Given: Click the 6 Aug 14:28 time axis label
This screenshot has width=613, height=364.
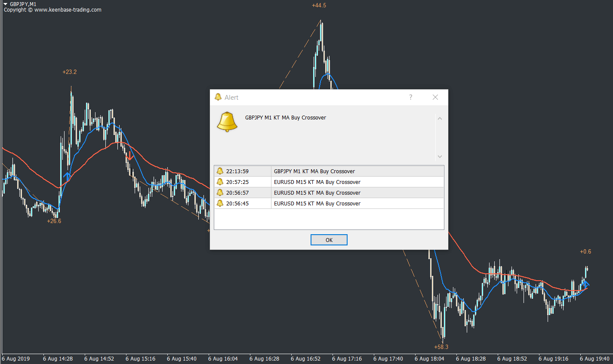Looking at the screenshot, I should [58, 358].
